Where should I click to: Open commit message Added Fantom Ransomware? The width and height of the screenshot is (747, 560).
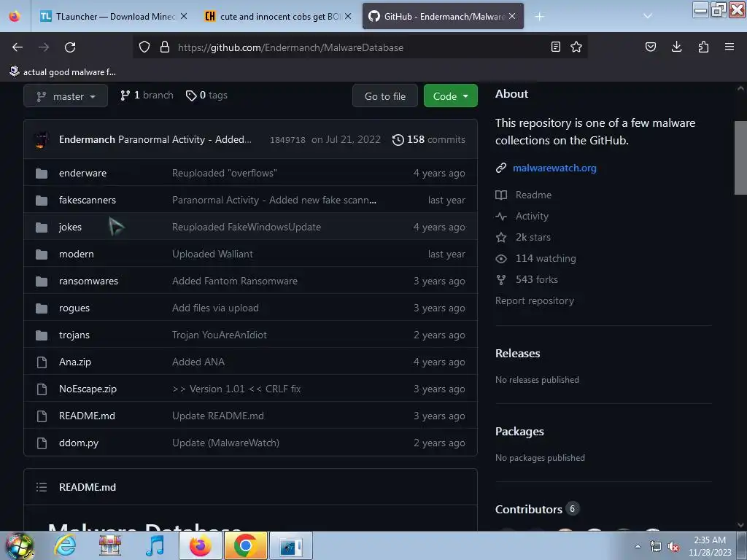click(235, 281)
